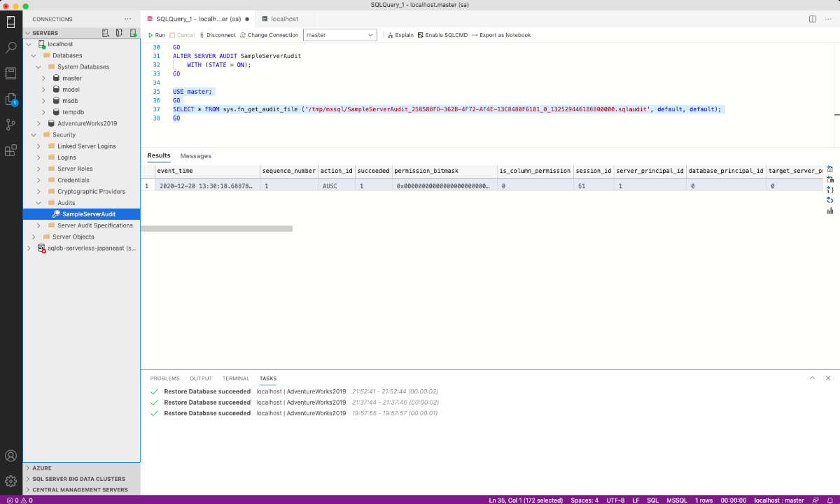Expand the AdventureWorks2019 database
The width and height of the screenshot is (840, 504).
pos(38,124)
